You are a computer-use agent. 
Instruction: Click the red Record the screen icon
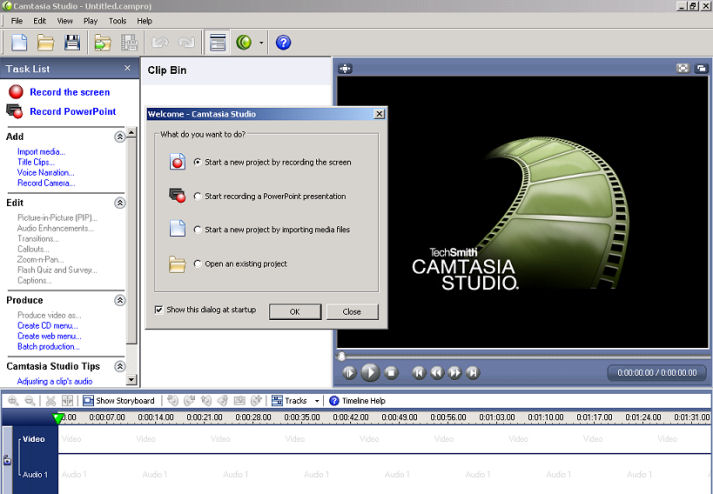click(15, 92)
